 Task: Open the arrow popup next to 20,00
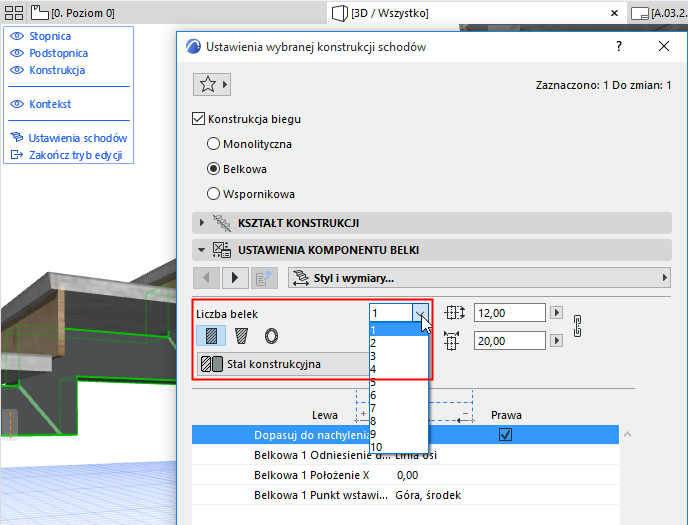tap(556, 340)
